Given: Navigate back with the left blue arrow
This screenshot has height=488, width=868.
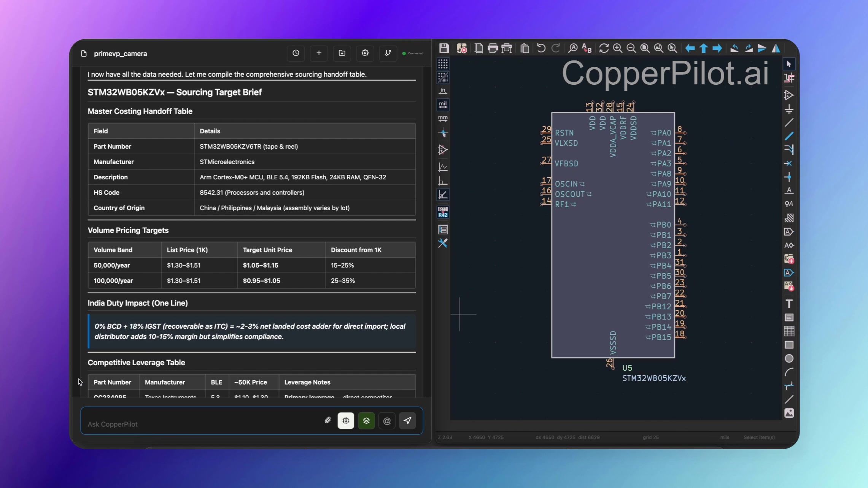Looking at the screenshot, I should point(690,48).
